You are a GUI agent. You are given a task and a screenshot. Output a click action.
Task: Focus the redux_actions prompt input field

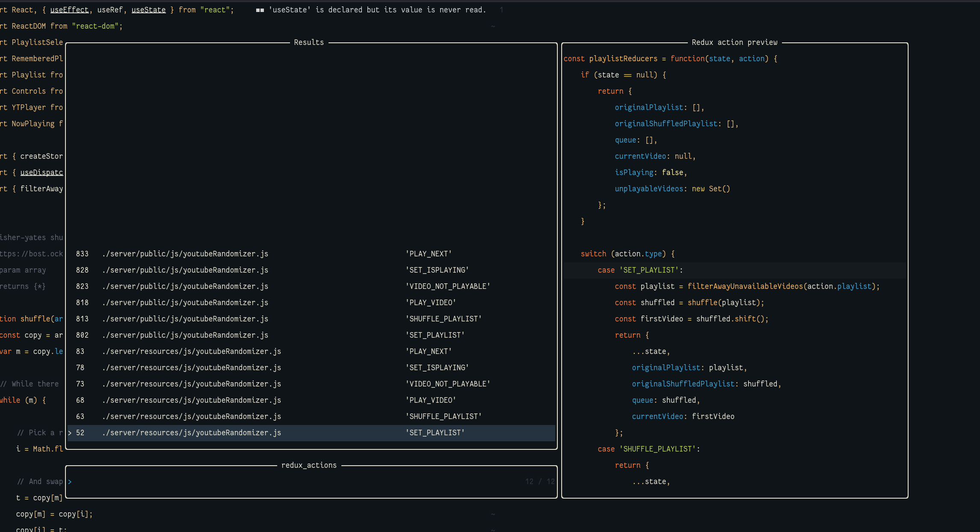[299, 482]
